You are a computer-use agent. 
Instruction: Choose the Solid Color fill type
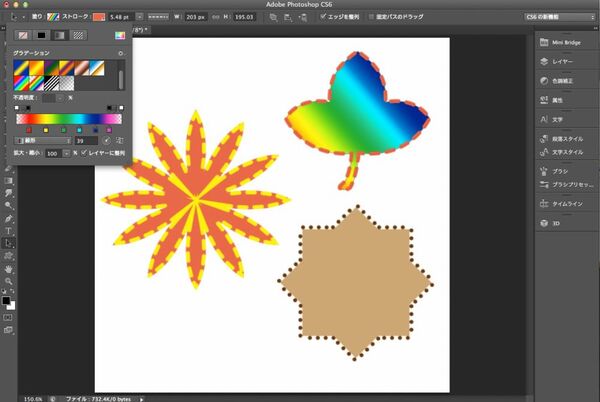(x=41, y=35)
